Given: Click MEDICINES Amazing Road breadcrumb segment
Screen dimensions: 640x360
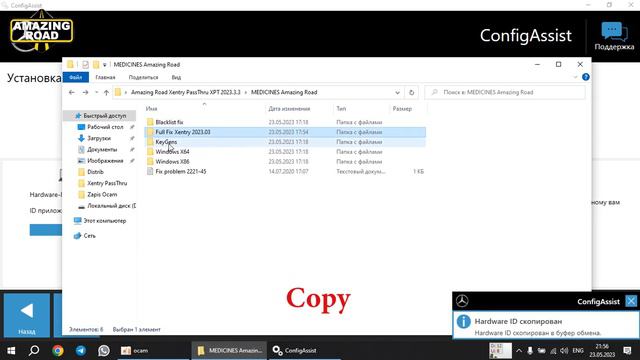Looking at the screenshot, I should (x=284, y=92).
